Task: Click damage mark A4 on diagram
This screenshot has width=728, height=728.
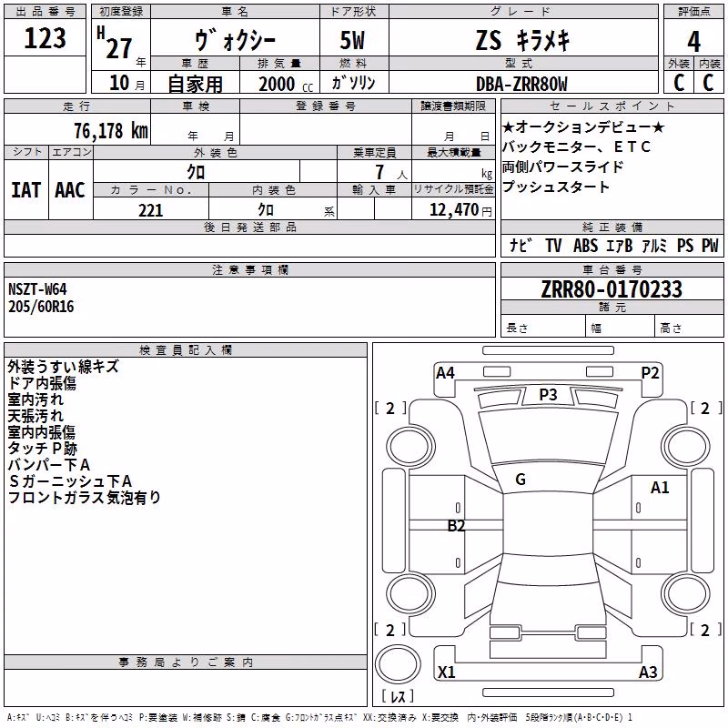Action: click(x=445, y=373)
